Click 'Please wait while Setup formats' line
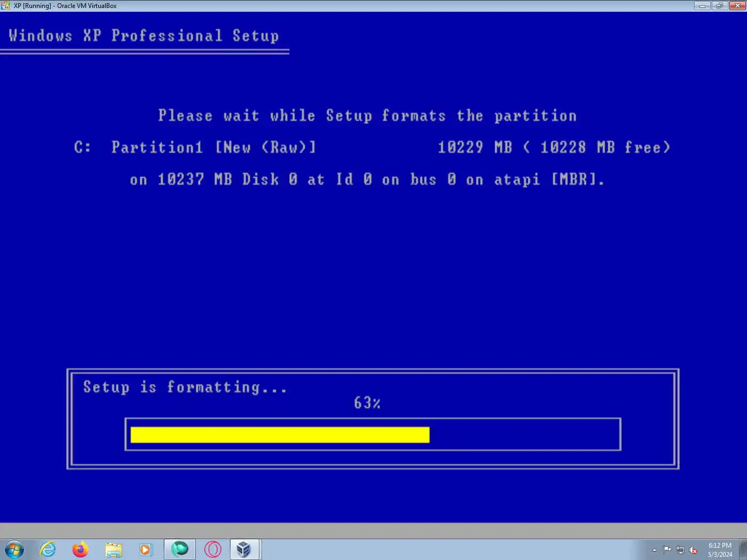The height and width of the screenshot is (560, 747). (367, 116)
